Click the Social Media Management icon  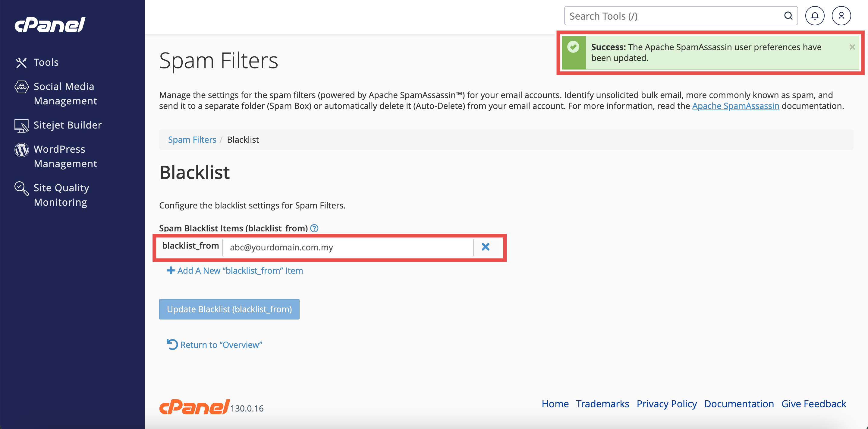21,87
